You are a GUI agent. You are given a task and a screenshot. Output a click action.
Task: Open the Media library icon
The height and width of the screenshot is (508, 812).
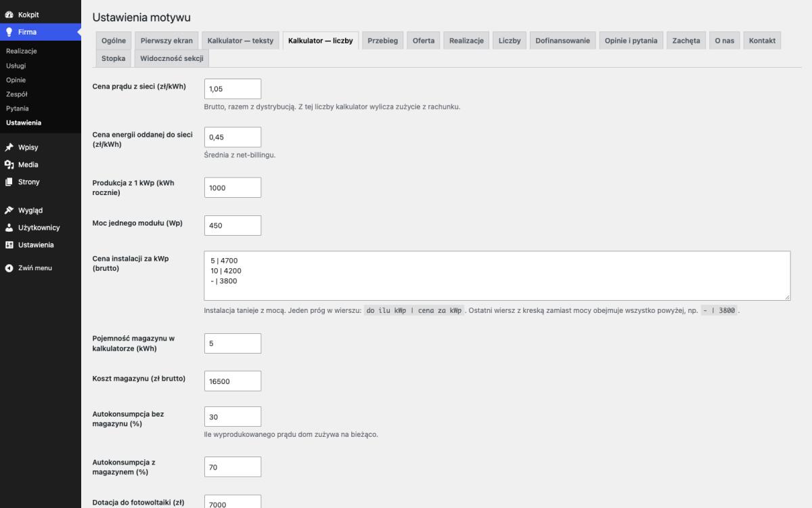9,165
